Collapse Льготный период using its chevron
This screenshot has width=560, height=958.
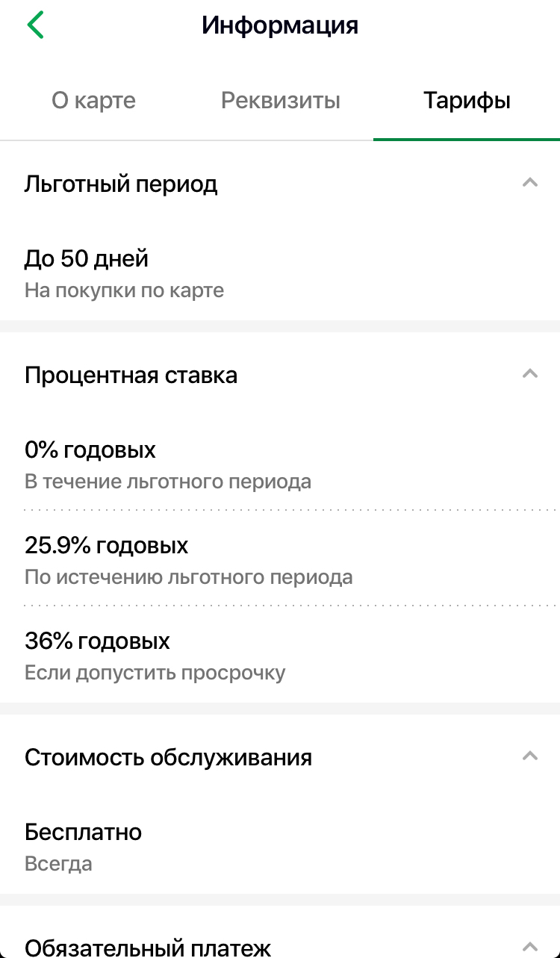click(x=530, y=182)
